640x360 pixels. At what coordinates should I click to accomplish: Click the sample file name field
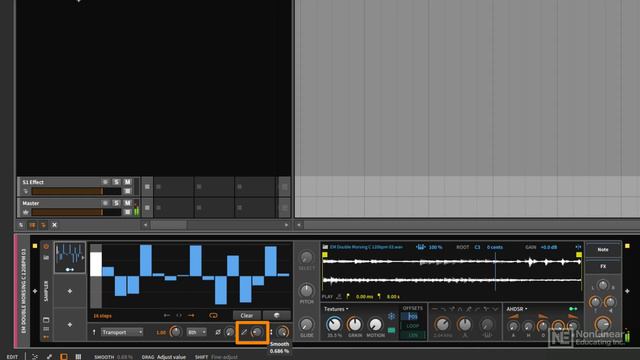[366, 247]
